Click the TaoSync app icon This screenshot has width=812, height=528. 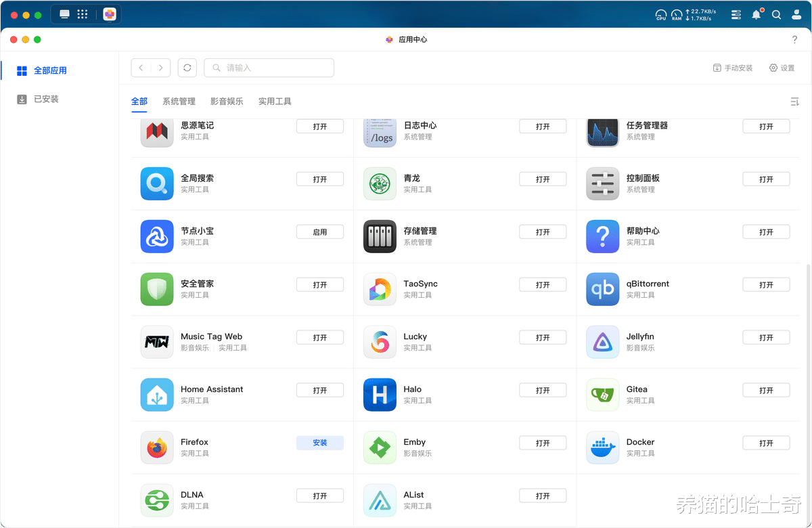point(380,290)
